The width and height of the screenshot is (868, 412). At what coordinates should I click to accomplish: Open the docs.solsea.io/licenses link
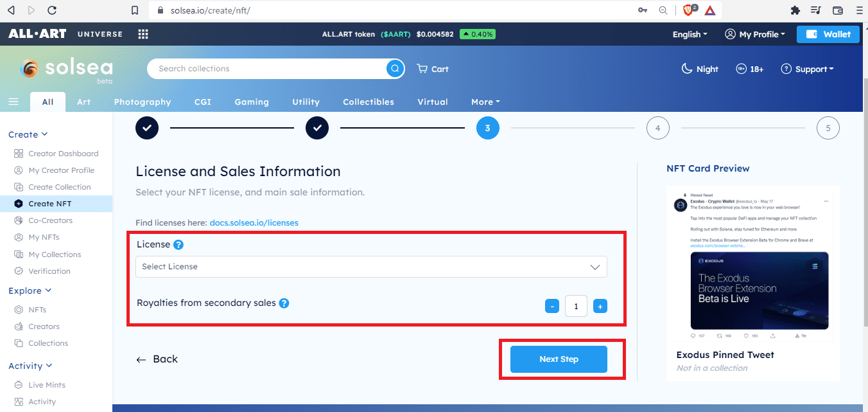(x=254, y=222)
